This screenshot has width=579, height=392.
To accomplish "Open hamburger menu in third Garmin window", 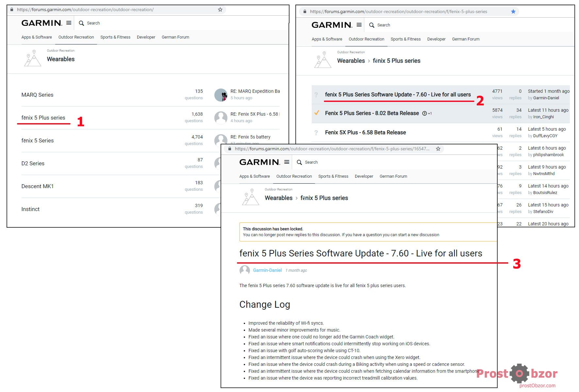I will tap(287, 162).
